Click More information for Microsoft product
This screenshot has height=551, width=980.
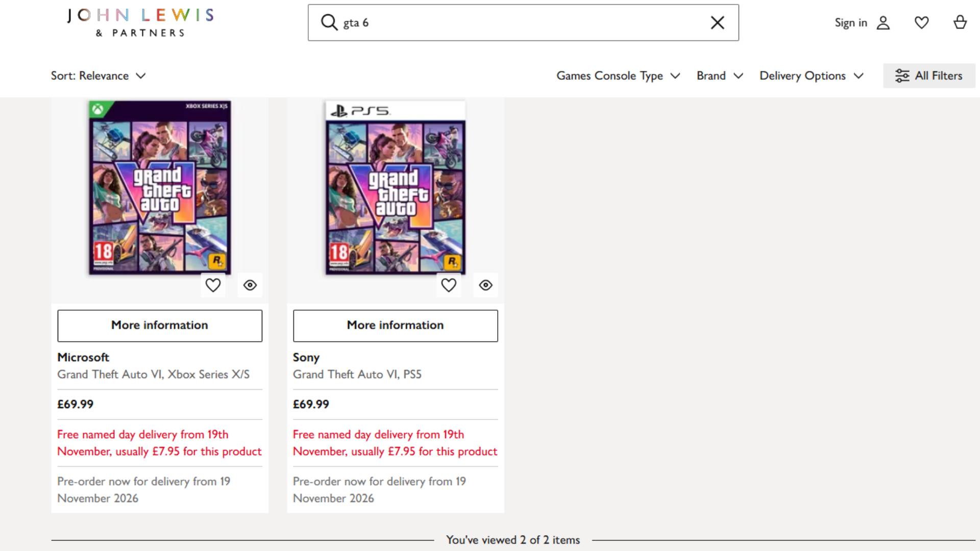160,325
